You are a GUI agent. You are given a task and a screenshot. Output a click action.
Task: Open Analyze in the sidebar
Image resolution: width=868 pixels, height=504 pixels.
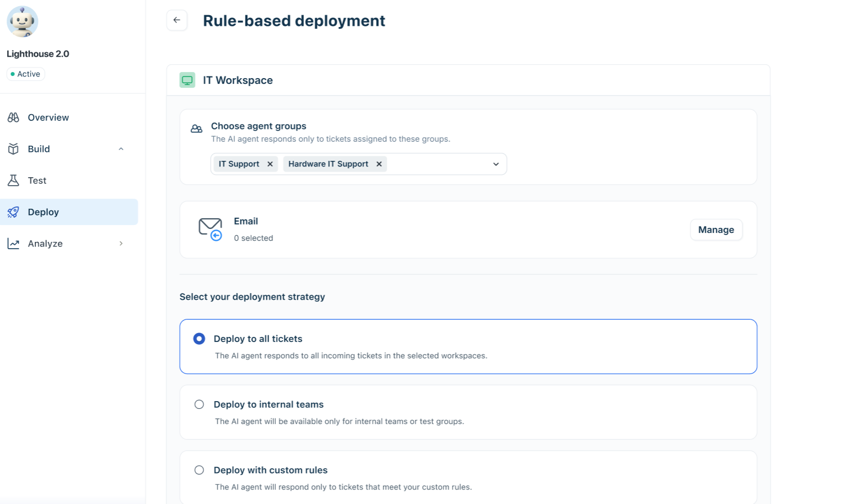69,244
